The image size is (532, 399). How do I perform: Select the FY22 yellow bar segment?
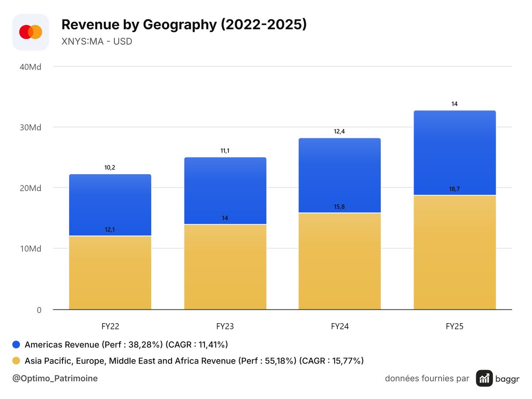(110, 273)
